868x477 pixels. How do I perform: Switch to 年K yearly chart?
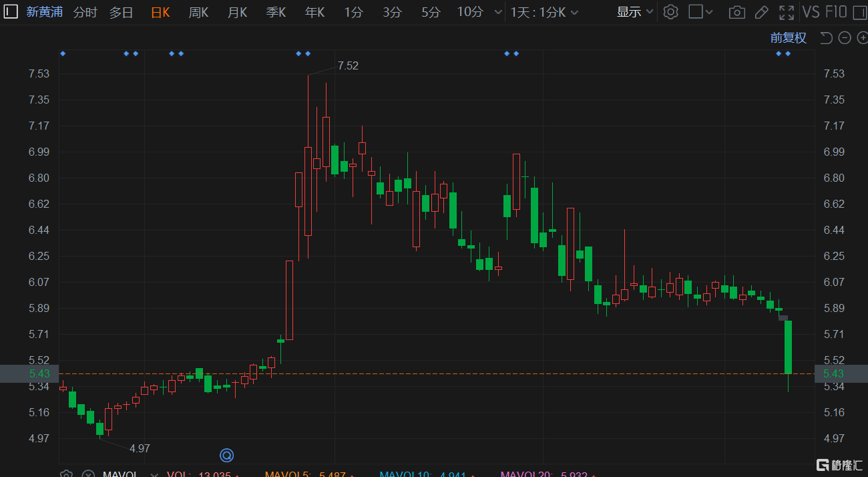tap(314, 12)
